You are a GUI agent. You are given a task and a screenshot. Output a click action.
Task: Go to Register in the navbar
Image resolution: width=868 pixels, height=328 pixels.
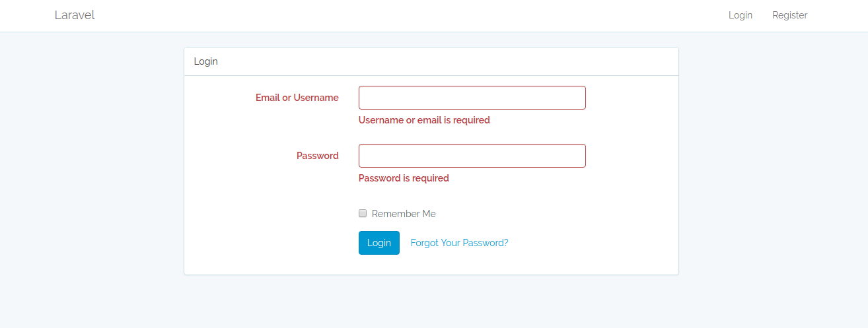pyautogui.click(x=789, y=15)
